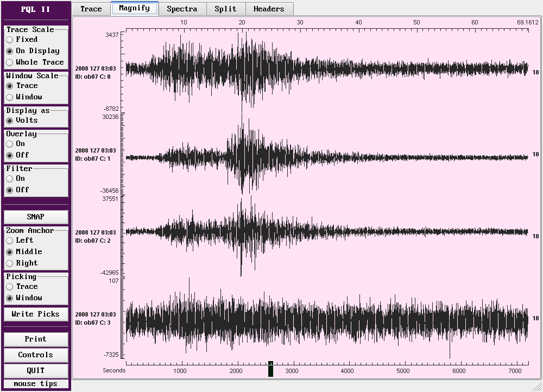Switch Picking mode to Trace

[10, 287]
